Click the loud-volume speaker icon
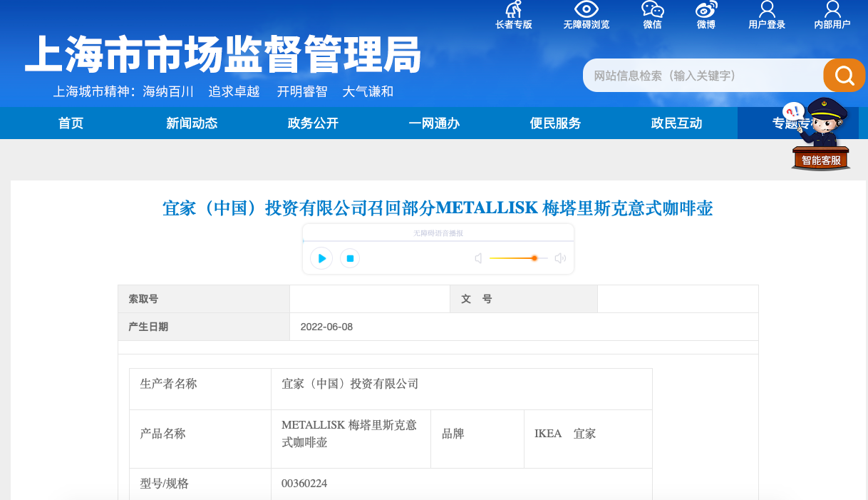868x500 pixels. pos(561,258)
